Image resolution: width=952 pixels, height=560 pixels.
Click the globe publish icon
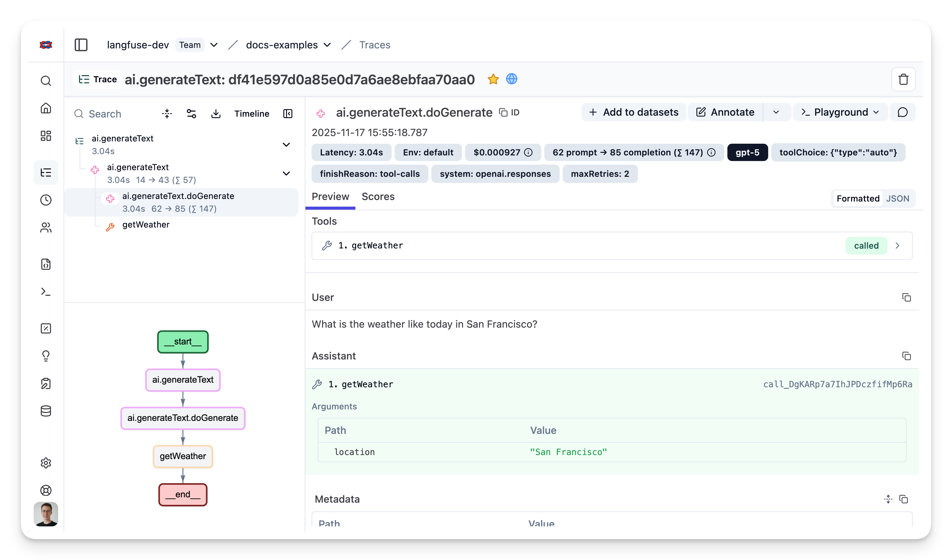(511, 79)
